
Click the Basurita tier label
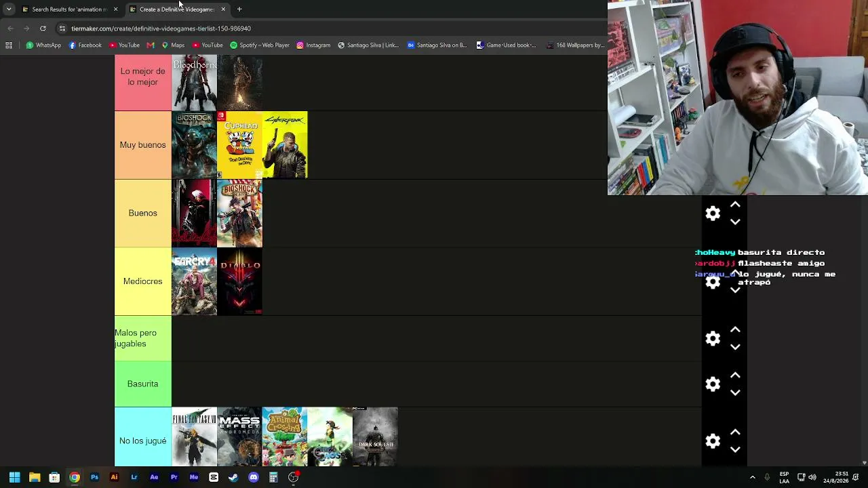point(142,384)
